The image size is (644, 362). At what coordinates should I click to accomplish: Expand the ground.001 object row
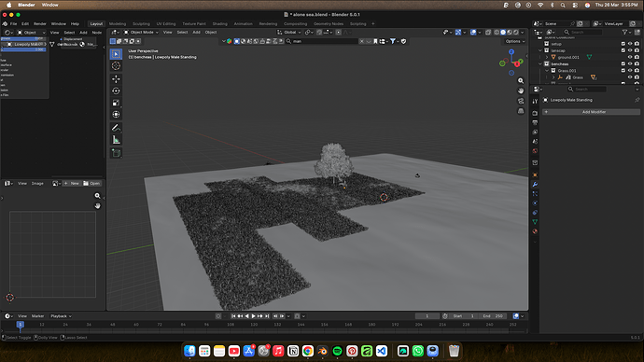coord(547,57)
